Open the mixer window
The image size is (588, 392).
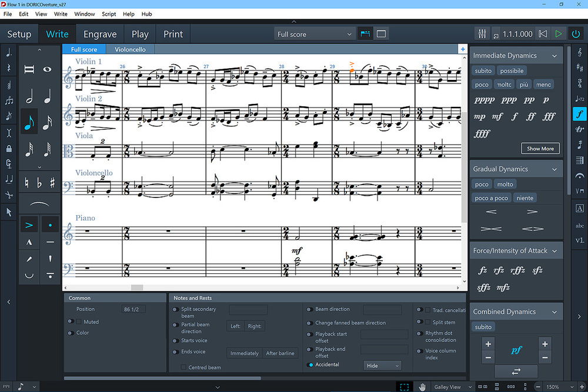click(x=482, y=33)
